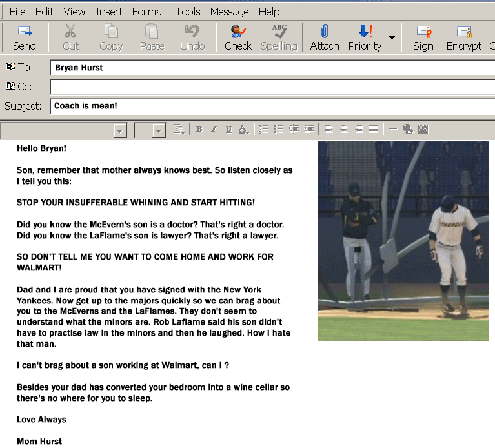Click in the Cc input field
The width and height of the screenshot is (495, 448).
(271, 87)
